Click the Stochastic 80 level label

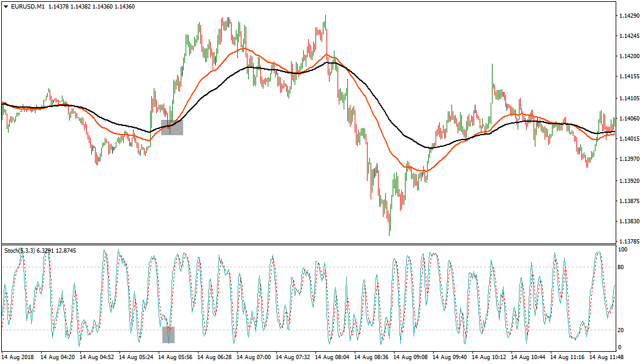click(621, 267)
